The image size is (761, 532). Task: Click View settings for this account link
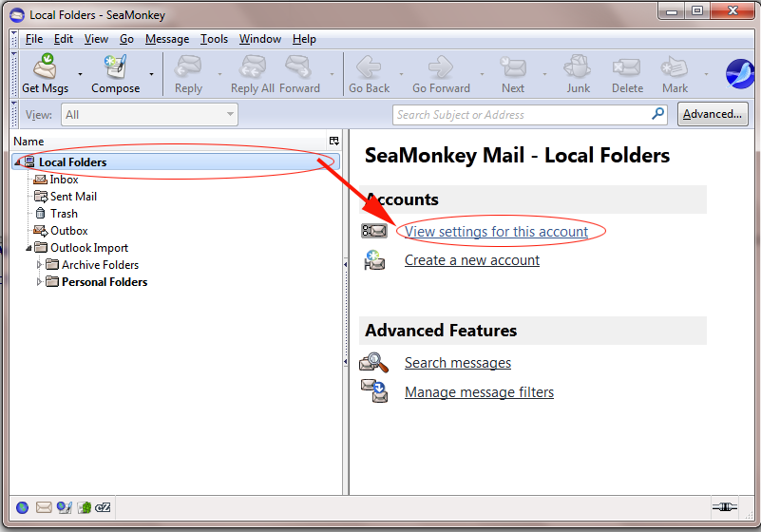[497, 232]
